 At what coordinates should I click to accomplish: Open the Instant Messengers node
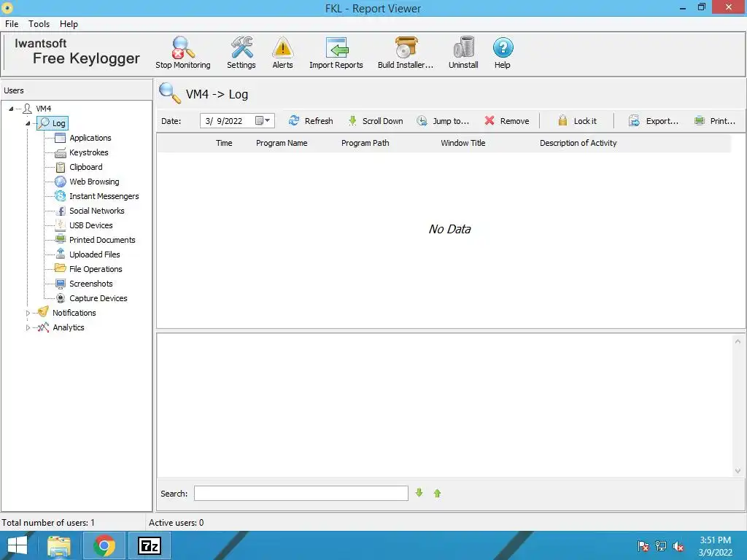click(x=104, y=196)
